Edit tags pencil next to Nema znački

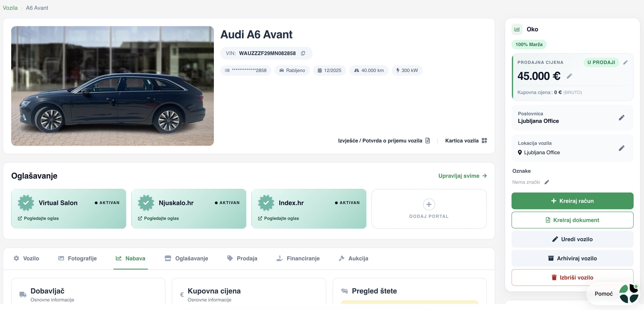tap(547, 182)
